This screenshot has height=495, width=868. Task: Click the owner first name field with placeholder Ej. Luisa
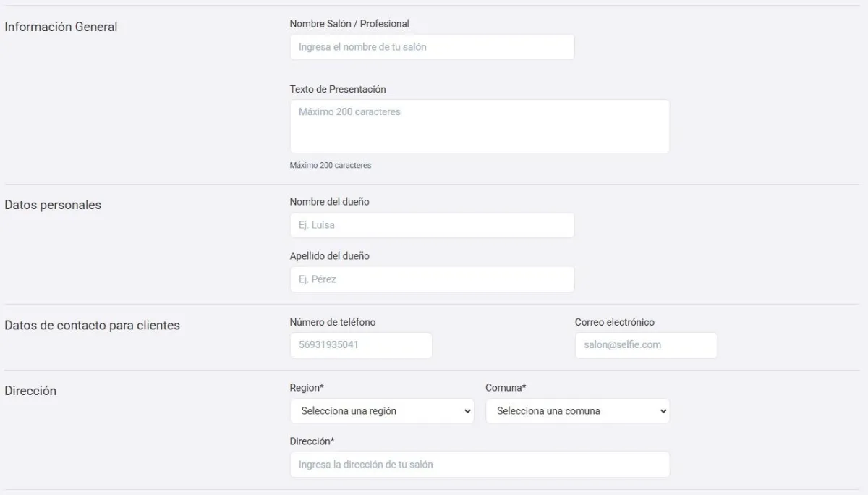(x=432, y=225)
